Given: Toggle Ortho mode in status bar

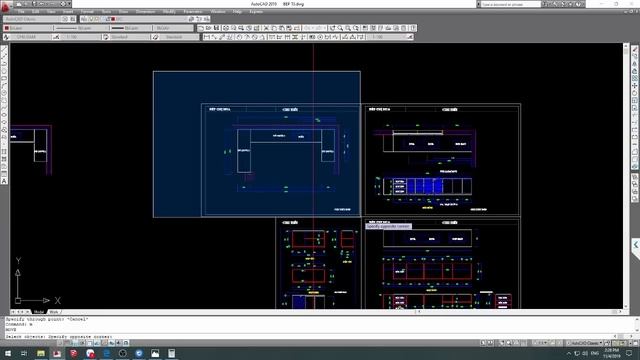Looking at the screenshot, I should click(75, 343).
